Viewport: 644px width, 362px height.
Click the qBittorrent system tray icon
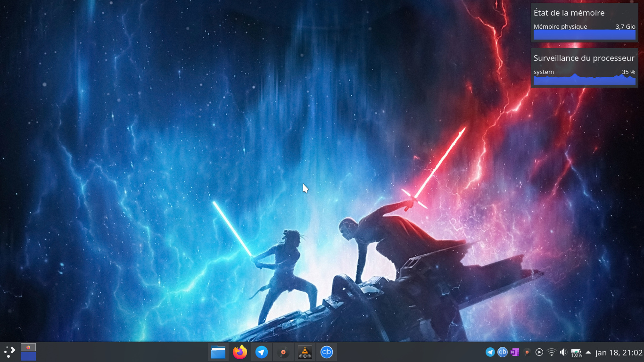pyautogui.click(x=503, y=352)
